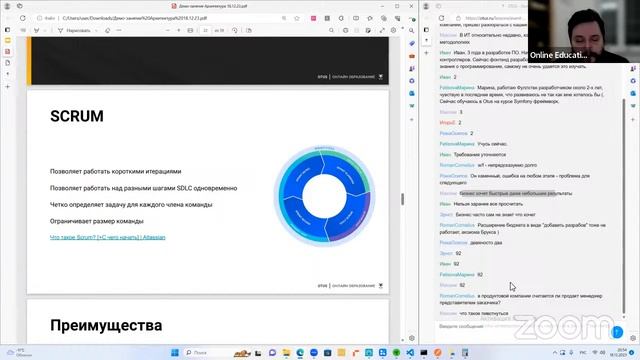Viewport: 640px width, 360px height.
Task: Click the highlighted chat message about business wanting fast results
Action: pos(516,193)
